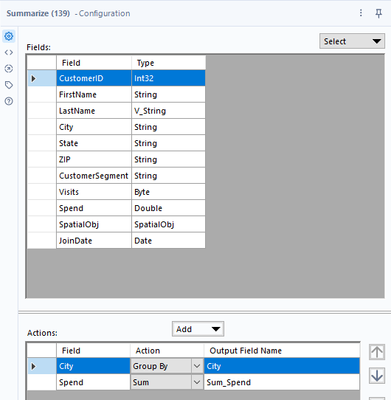This screenshot has width=391, height=400.
Task: Pin the Configuration window
Action: (x=379, y=13)
